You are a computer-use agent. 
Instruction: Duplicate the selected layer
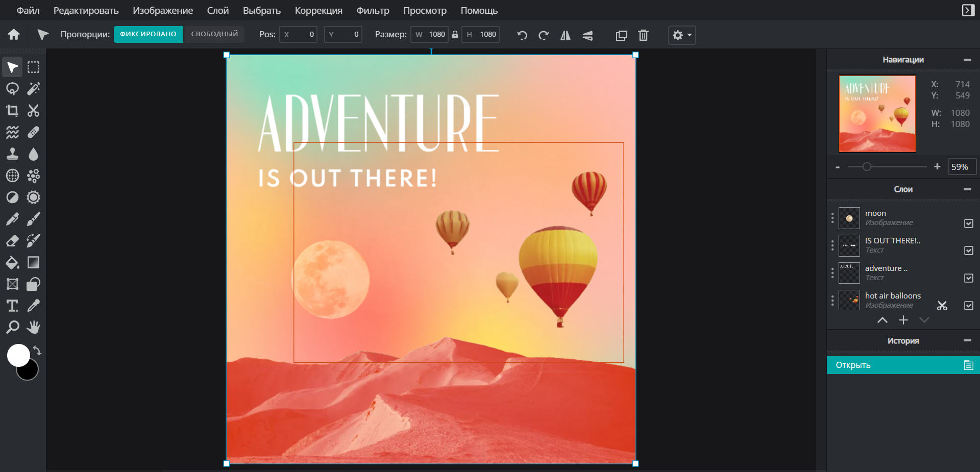(621, 35)
